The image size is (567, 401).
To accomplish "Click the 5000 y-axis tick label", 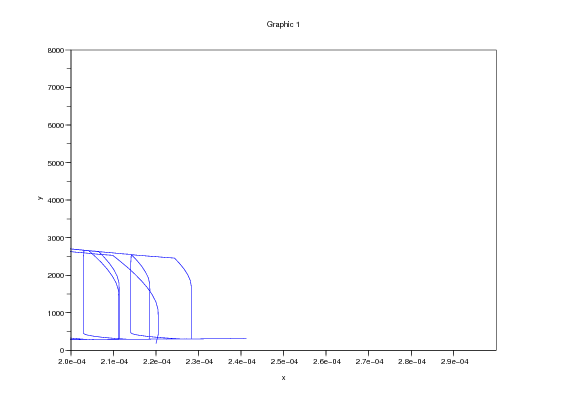I will 56,163.
